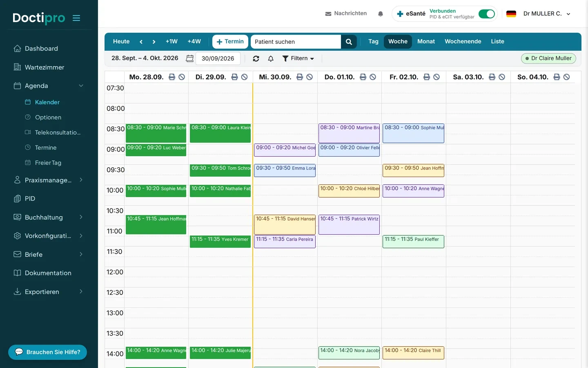Expand Briefe sidebar section
Image resolution: width=588 pixels, height=368 pixels.
tap(81, 254)
